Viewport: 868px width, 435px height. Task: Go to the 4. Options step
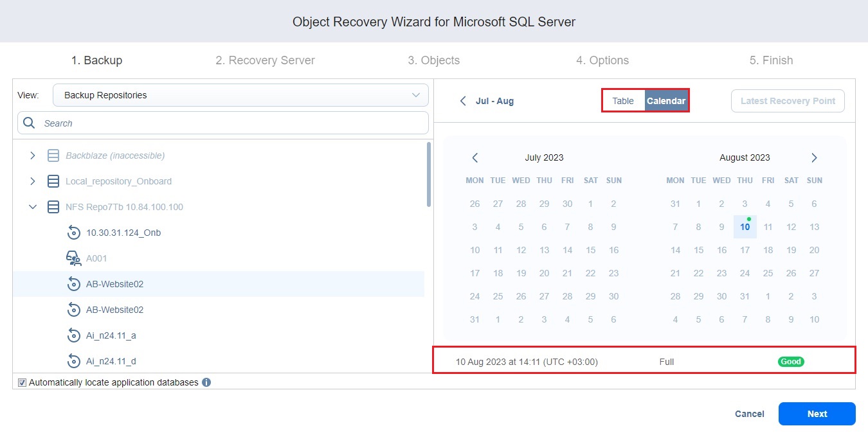point(602,60)
